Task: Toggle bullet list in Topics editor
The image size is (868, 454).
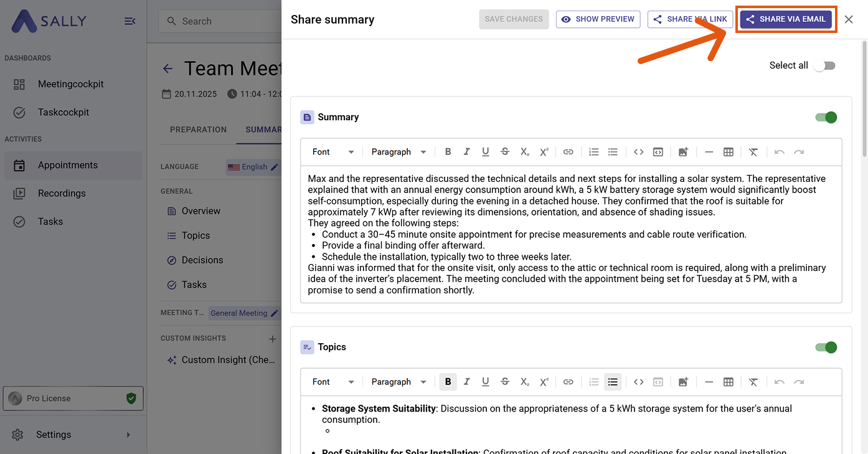Action: (613, 382)
